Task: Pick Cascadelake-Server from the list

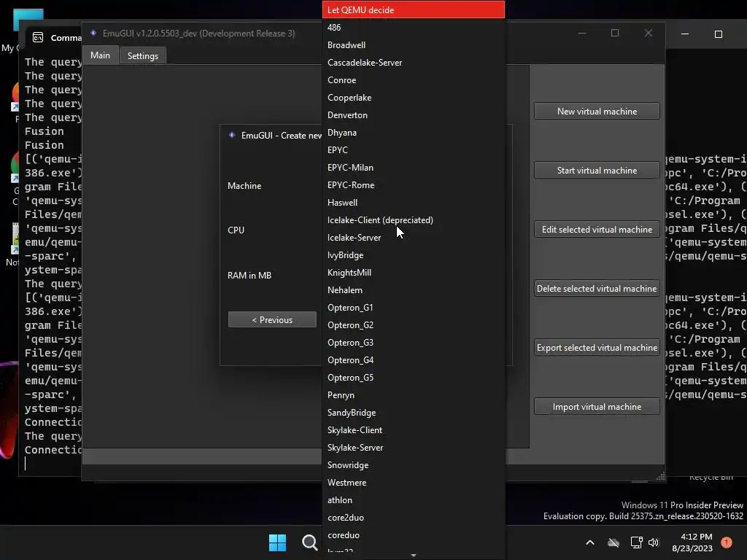Action: [x=413, y=63]
